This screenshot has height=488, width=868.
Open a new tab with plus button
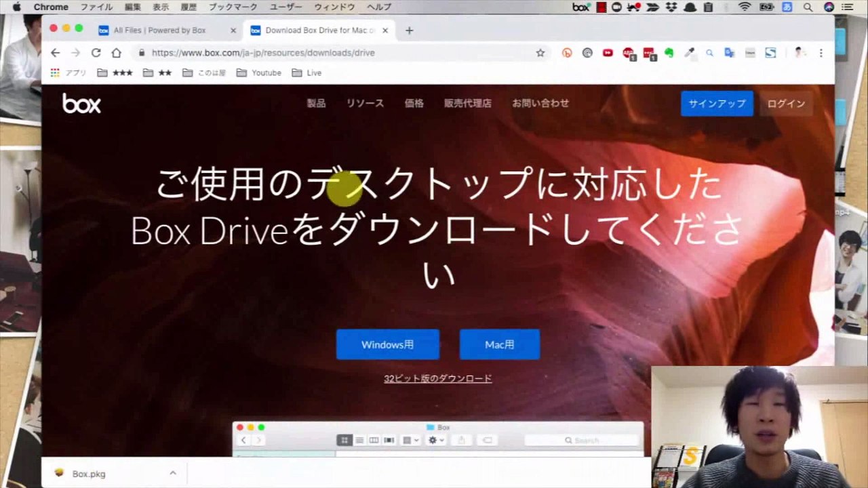(x=409, y=30)
